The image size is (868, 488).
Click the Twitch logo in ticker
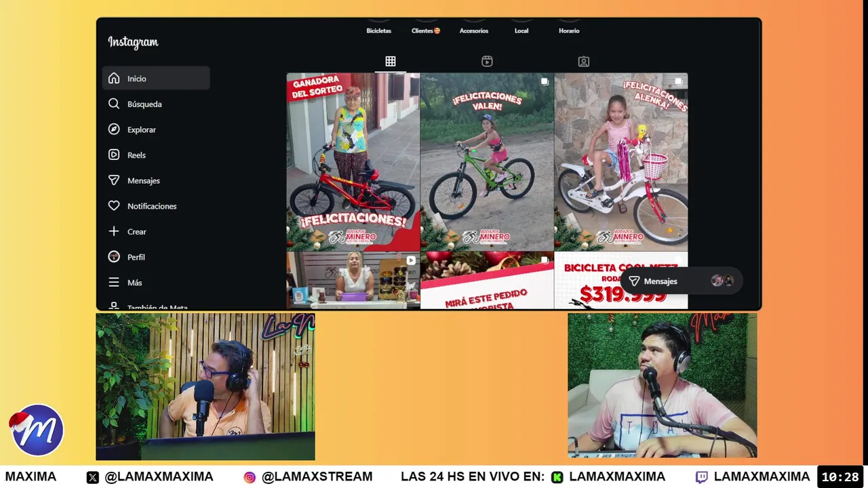point(702,477)
